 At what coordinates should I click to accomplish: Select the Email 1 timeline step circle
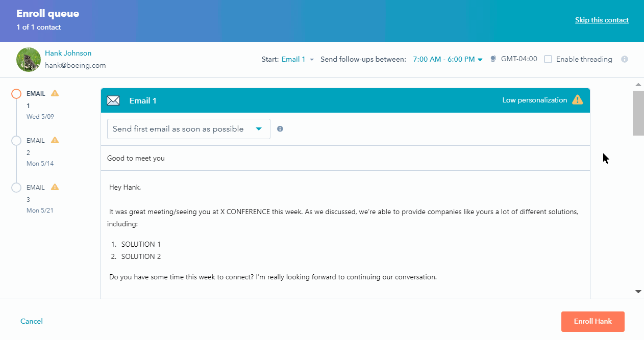(16, 94)
